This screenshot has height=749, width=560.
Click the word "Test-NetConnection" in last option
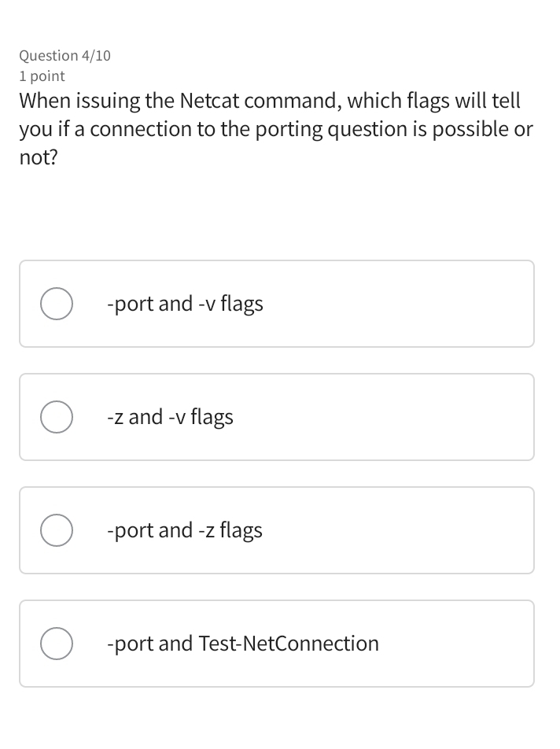pos(289,644)
